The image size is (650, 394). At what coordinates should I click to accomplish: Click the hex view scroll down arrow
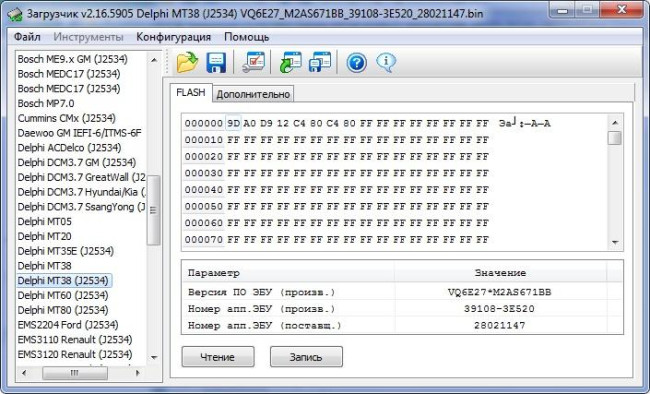[615, 242]
